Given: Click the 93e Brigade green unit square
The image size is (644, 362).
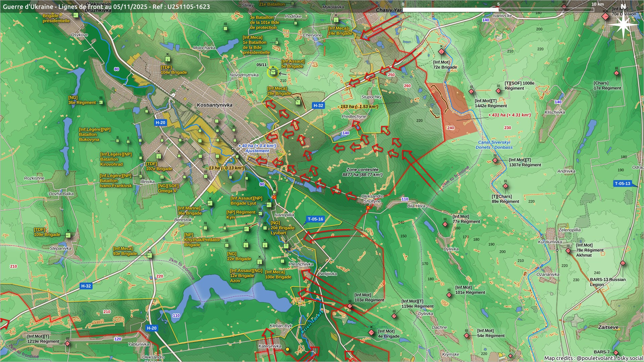Looking at the screenshot, I should tap(150, 255).
